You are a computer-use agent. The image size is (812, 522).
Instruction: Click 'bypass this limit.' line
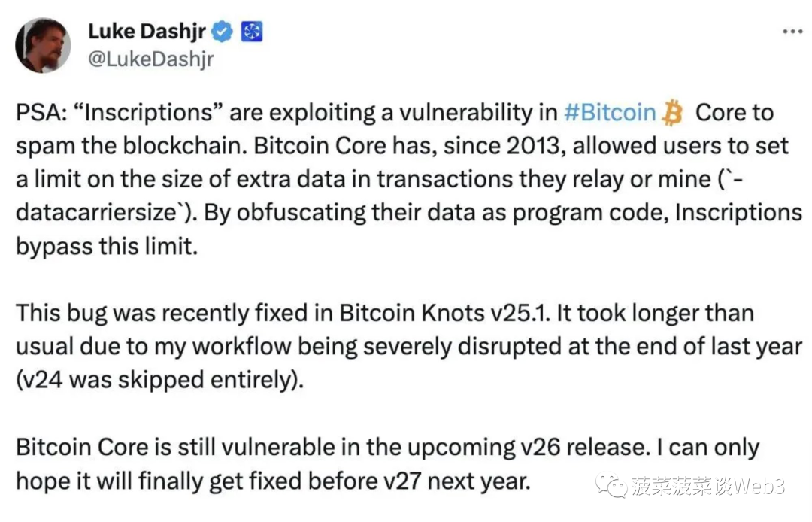pyautogui.click(x=107, y=247)
